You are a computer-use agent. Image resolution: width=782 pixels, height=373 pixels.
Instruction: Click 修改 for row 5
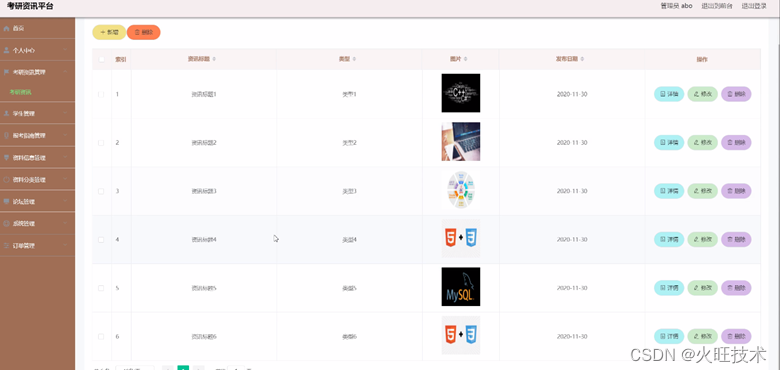click(702, 288)
